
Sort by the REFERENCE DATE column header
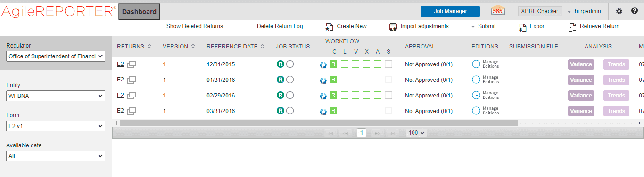pyautogui.click(x=236, y=47)
